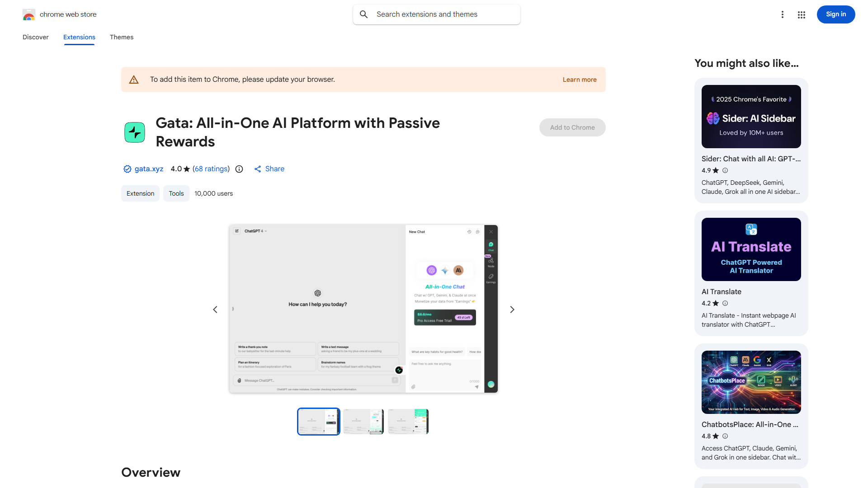868x488 pixels.
Task: Open the Chrome Web Store home logo
Action: pyautogui.click(x=29, y=14)
